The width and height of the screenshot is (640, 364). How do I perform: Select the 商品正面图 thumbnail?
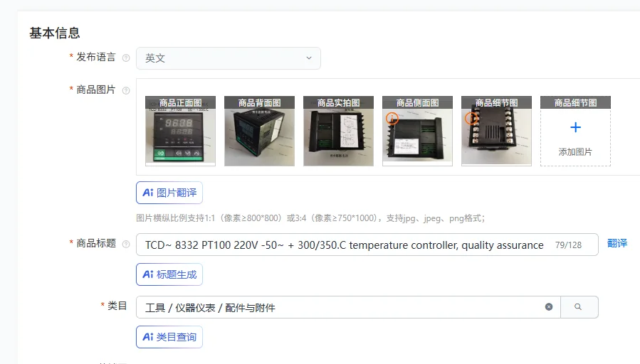[x=180, y=131]
